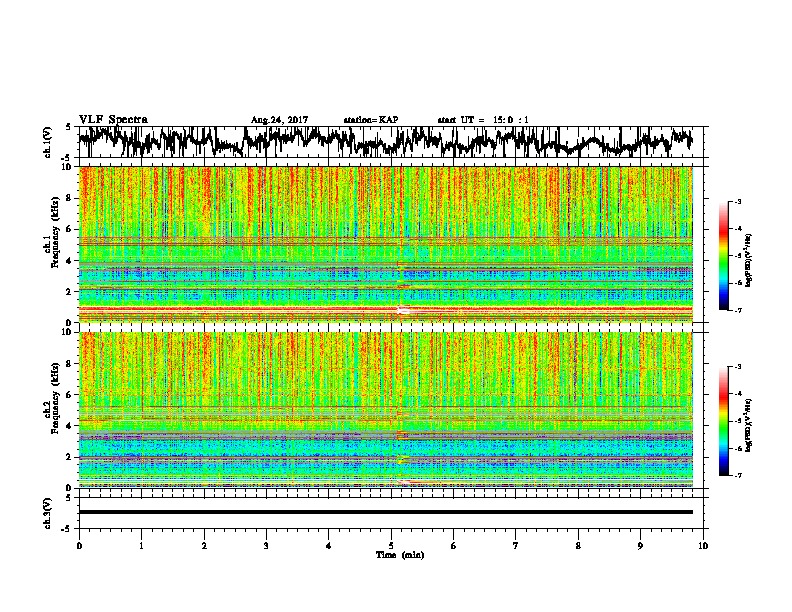
Task: Click the "ch.1(V)" waveform axis label
Action: [x=47, y=142]
